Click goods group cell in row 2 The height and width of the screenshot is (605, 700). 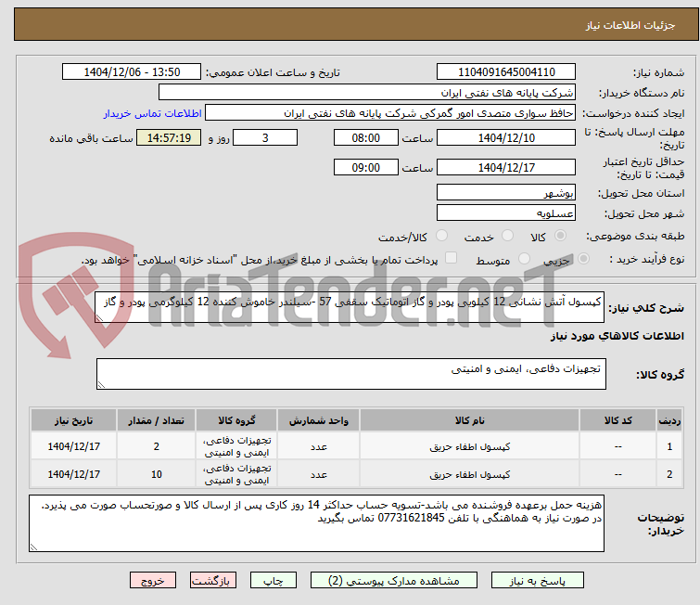(236, 474)
